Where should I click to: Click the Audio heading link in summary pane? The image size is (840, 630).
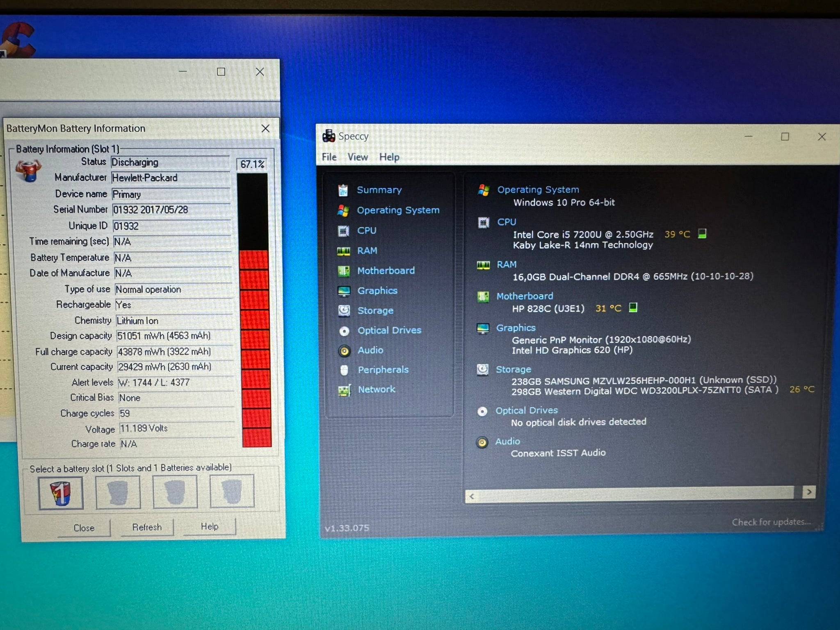click(x=507, y=441)
